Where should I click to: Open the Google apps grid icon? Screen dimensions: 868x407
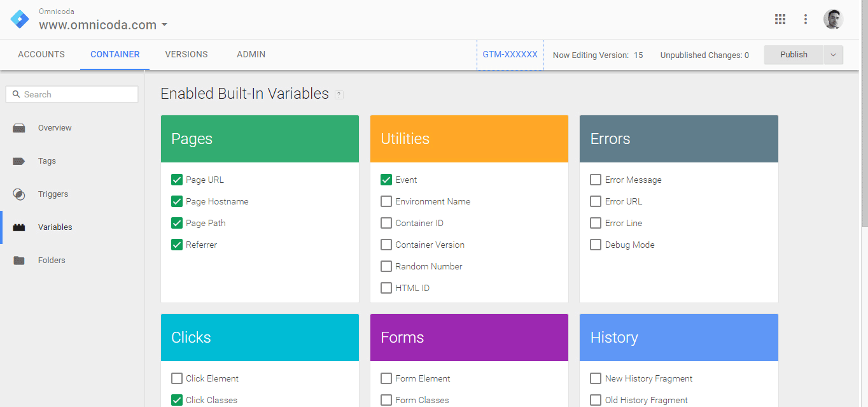pyautogui.click(x=780, y=19)
